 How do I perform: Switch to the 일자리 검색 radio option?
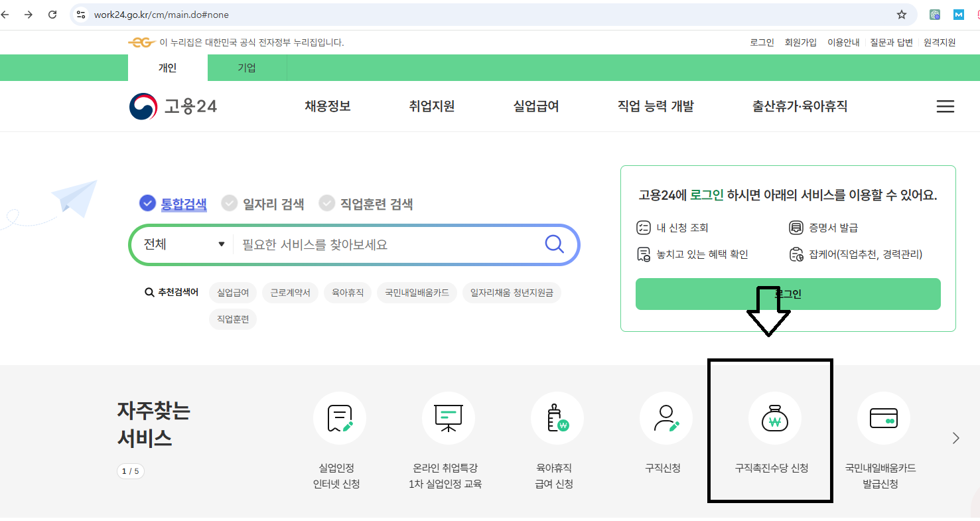point(229,203)
